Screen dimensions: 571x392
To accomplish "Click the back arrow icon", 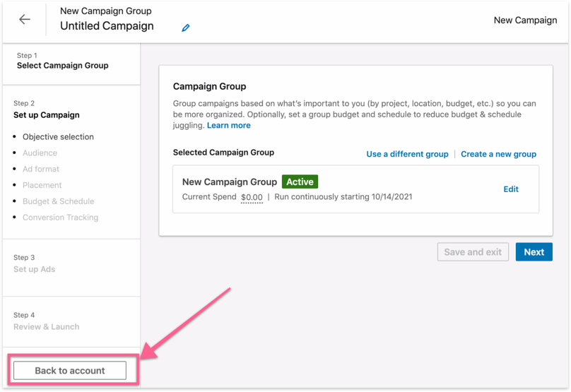I will click(x=25, y=20).
